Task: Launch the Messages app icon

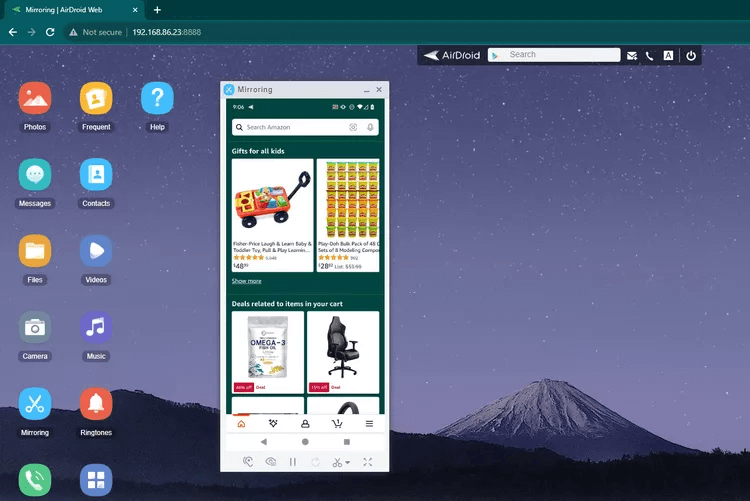Action: click(35, 174)
